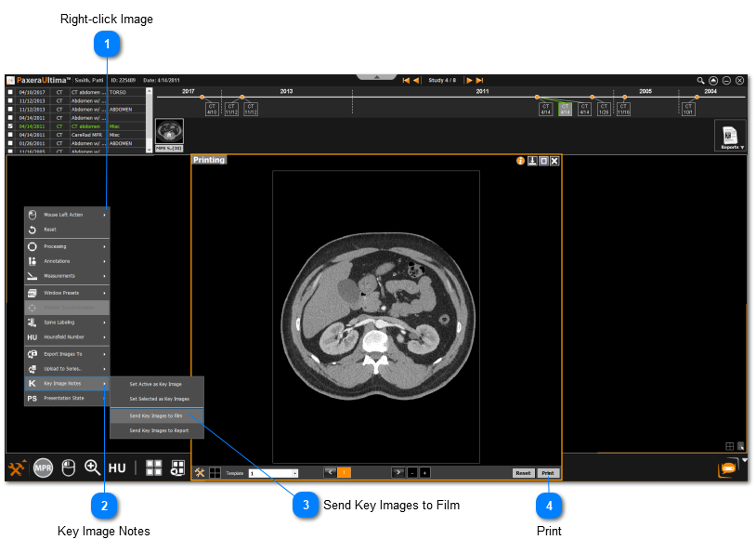The image size is (756, 553).
Task: Check the 01/26/2011 Abdomen study checkbox
Action: coord(10,143)
